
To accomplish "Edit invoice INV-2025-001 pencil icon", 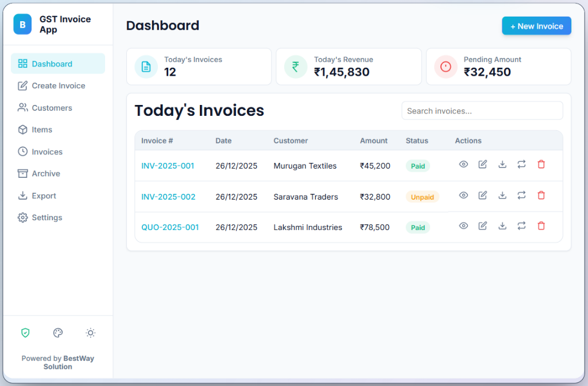I will (x=482, y=165).
